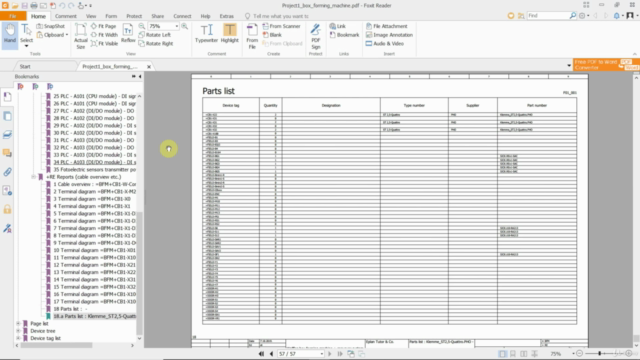Insert a File Attachment
The height and width of the screenshot is (360, 640).
(387, 26)
